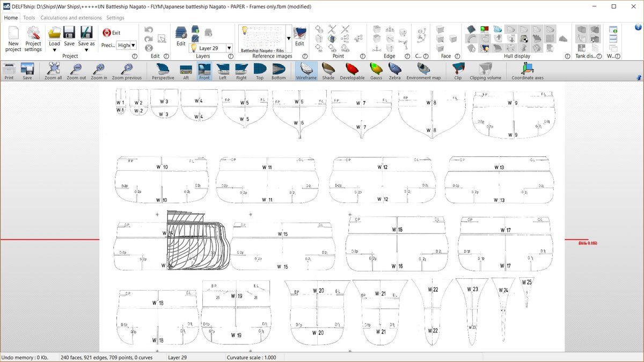Toggle Wireframe display mode
The image size is (644, 362).
click(x=306, y=70)
